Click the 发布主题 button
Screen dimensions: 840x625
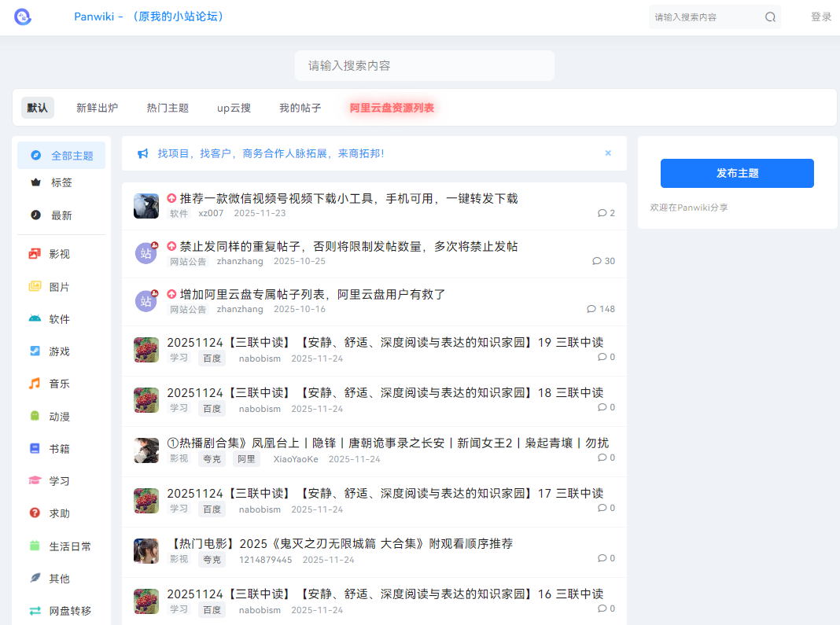[737, 173]
